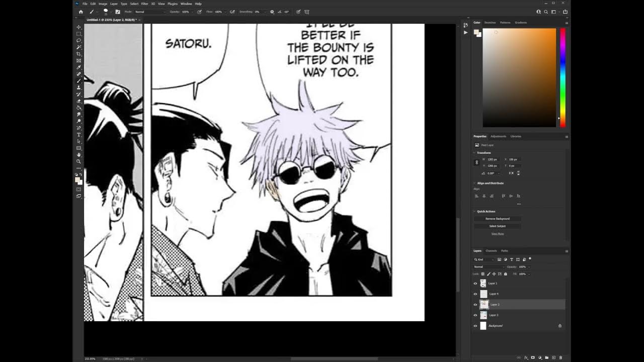Toggle Background layer visibility eye
The width and height of the screenshot is (644, 362).
pos(475,326)
